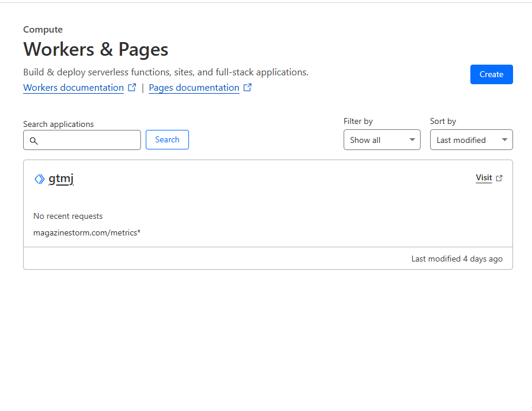This screenshot has height=411, width=532.
Task: Focus the Search applications input field
Action: (82, 140)
